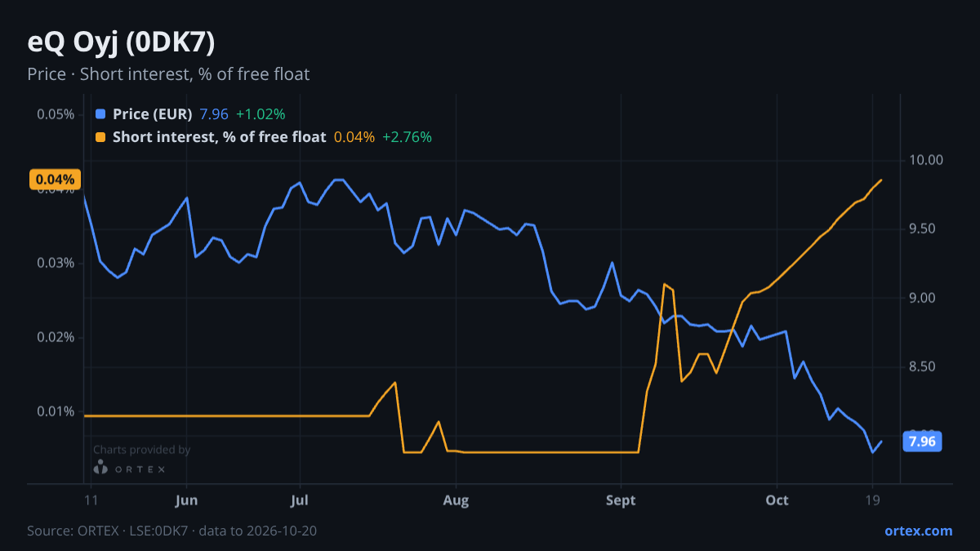
Task: Click the Jun date axis label
Action: [187, 500]
